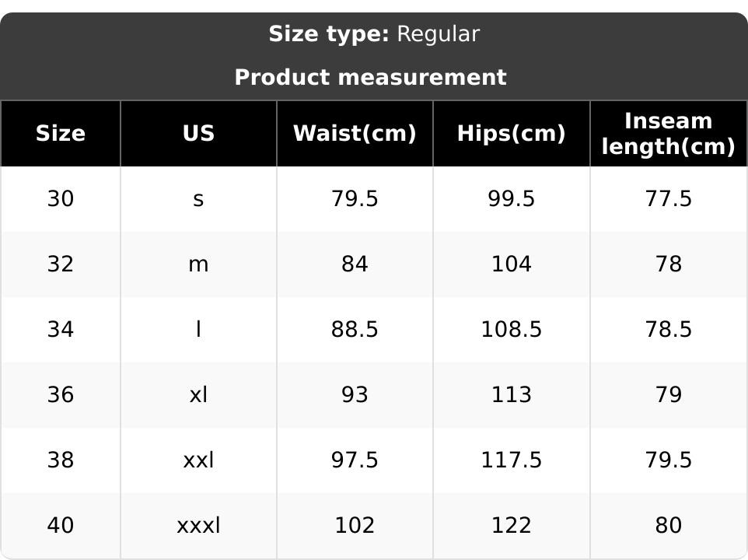Click the US size xxxl cell
This screenshot has height=560, width=748.
click(198, 526)
